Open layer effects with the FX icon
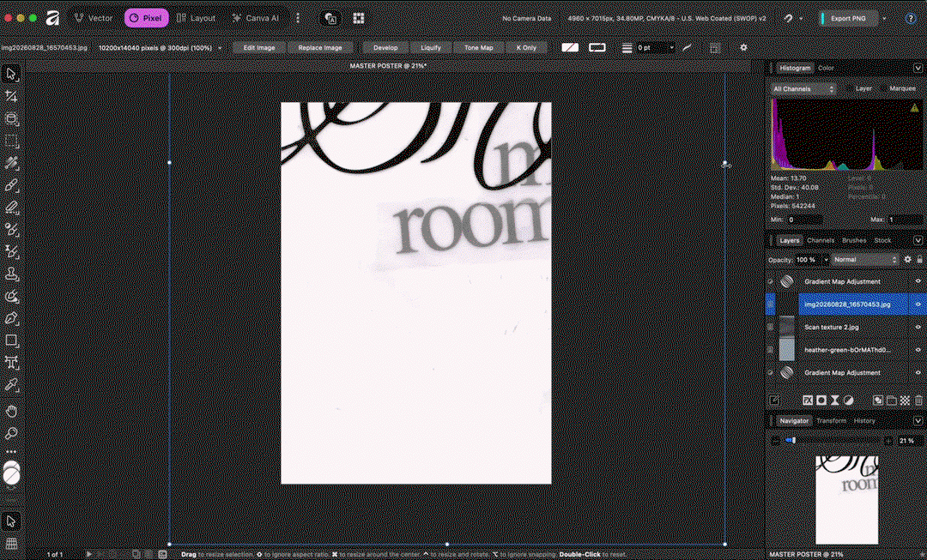 tap(808, 400)
